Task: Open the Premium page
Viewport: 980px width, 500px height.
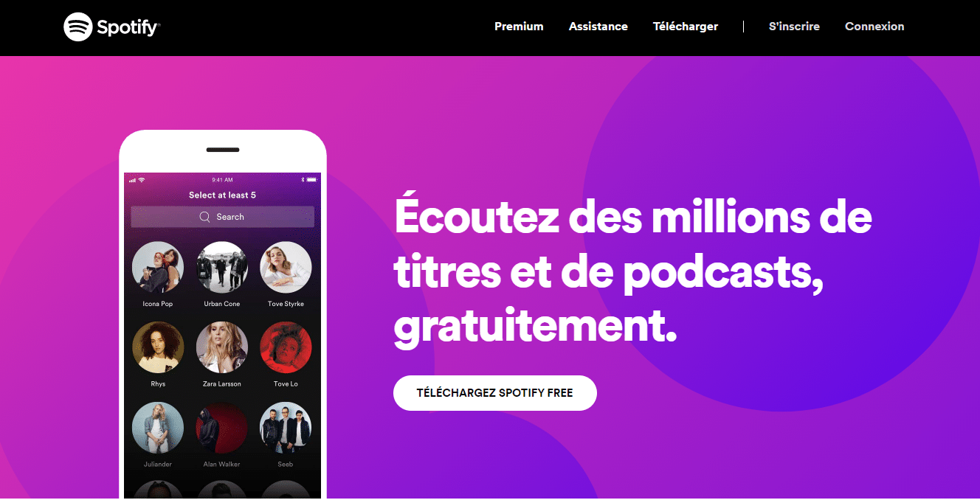Action: point(519,27)
